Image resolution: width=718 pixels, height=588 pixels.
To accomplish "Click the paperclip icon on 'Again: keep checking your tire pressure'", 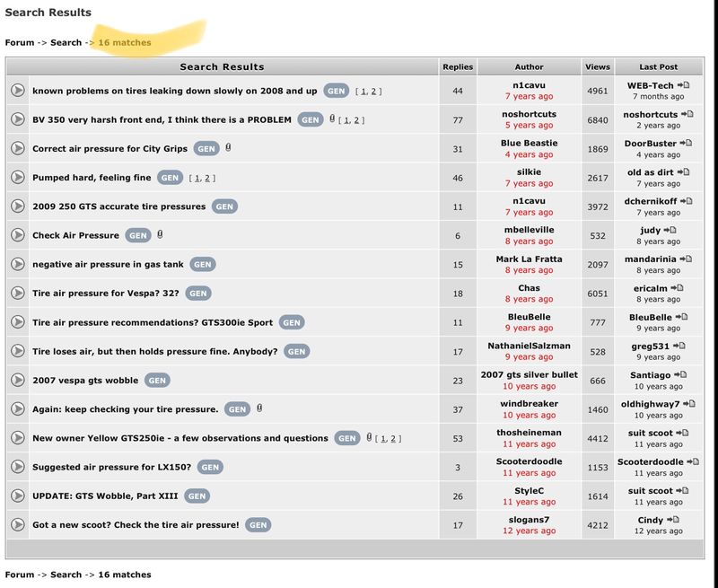I will (259, 408).
